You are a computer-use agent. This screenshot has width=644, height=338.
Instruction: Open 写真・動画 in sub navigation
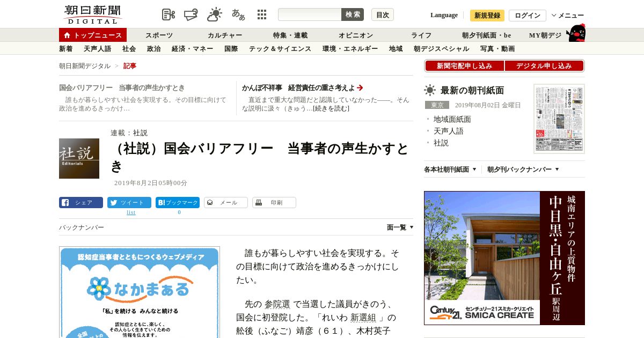coord(497,49)
